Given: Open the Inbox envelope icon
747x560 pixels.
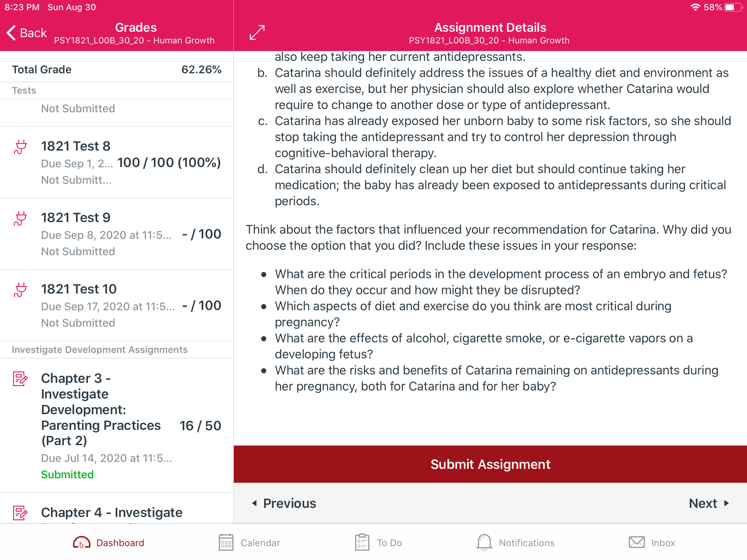Looking at the screenshot, I should point(637,542).
